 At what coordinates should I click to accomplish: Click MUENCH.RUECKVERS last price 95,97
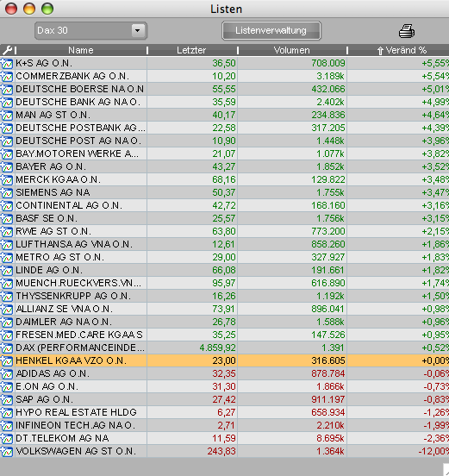pyautogui.click(x=223, y=283)
